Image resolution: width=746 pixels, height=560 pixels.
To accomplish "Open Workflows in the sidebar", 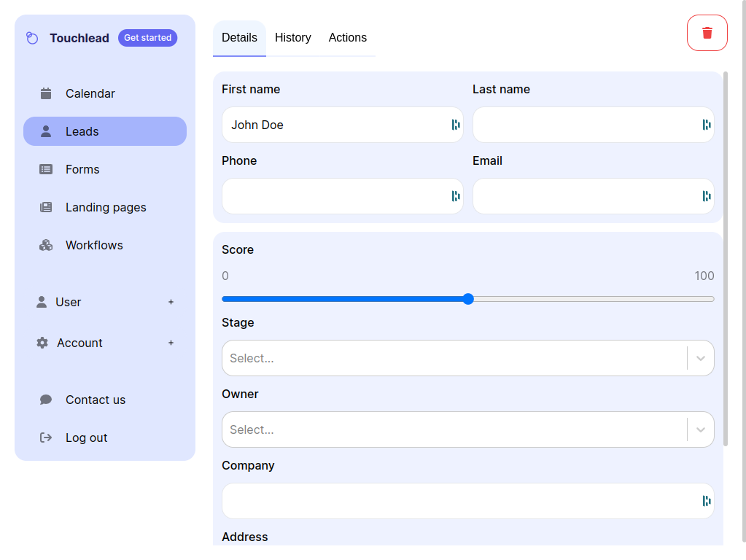I will [105, 245].
